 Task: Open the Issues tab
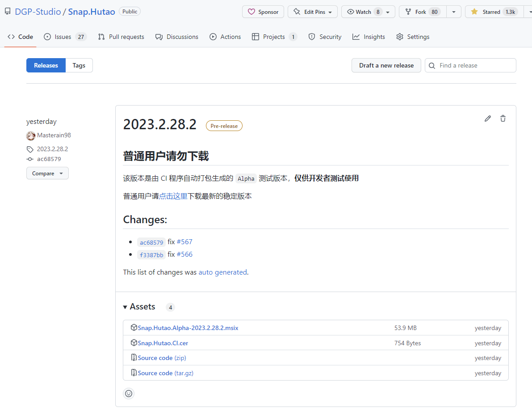tap(65, 37)
